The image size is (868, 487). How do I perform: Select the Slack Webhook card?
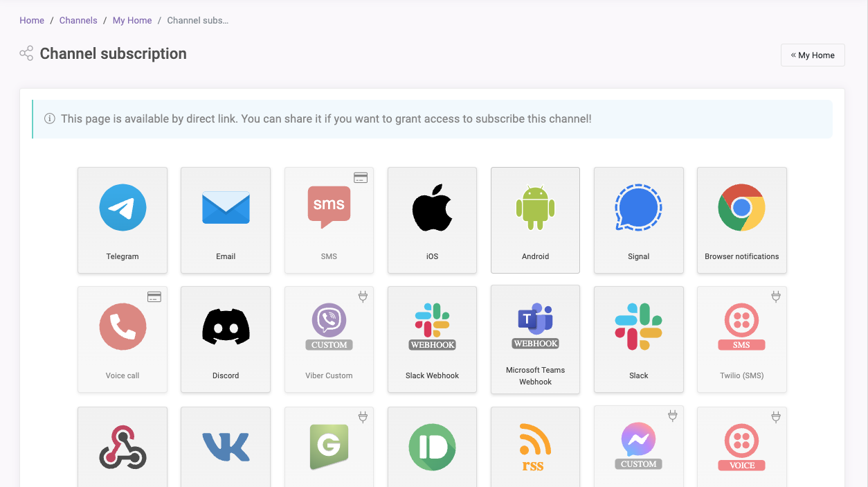point(432,339)
